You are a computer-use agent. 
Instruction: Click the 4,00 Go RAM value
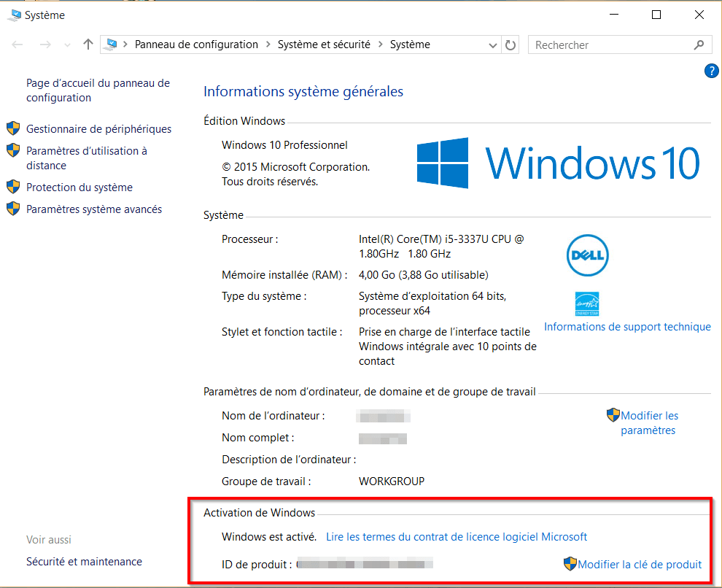point(423,275)
